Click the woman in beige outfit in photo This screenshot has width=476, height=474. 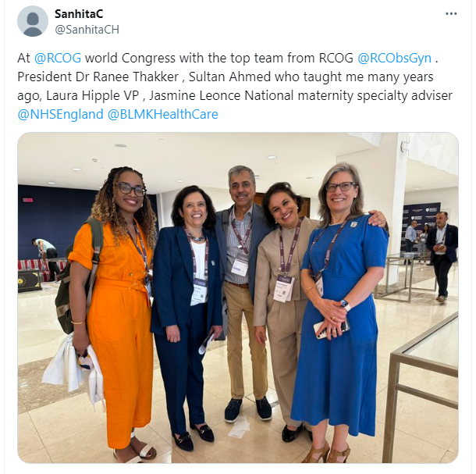click(281, 304)
